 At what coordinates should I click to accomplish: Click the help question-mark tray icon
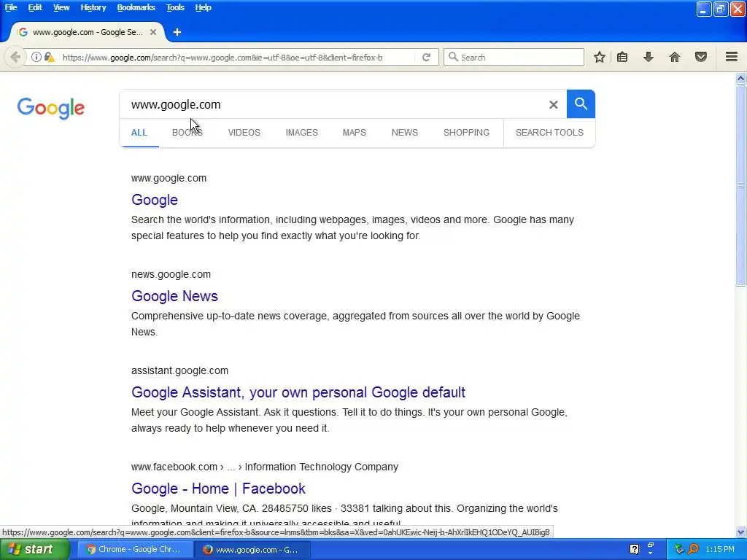pos(634,549)
